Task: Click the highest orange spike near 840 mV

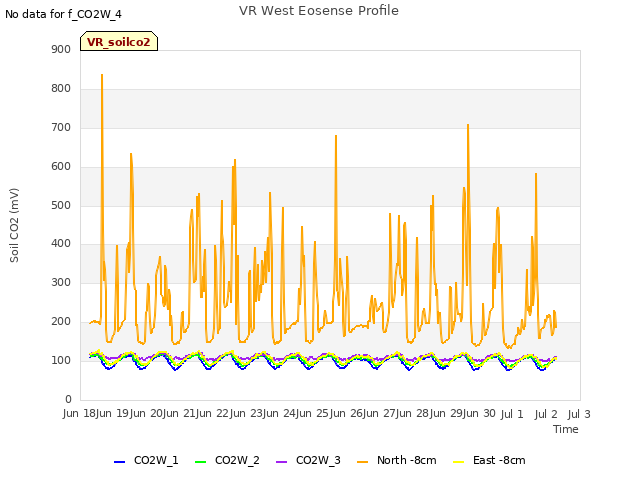Action: tap(102, 75)
